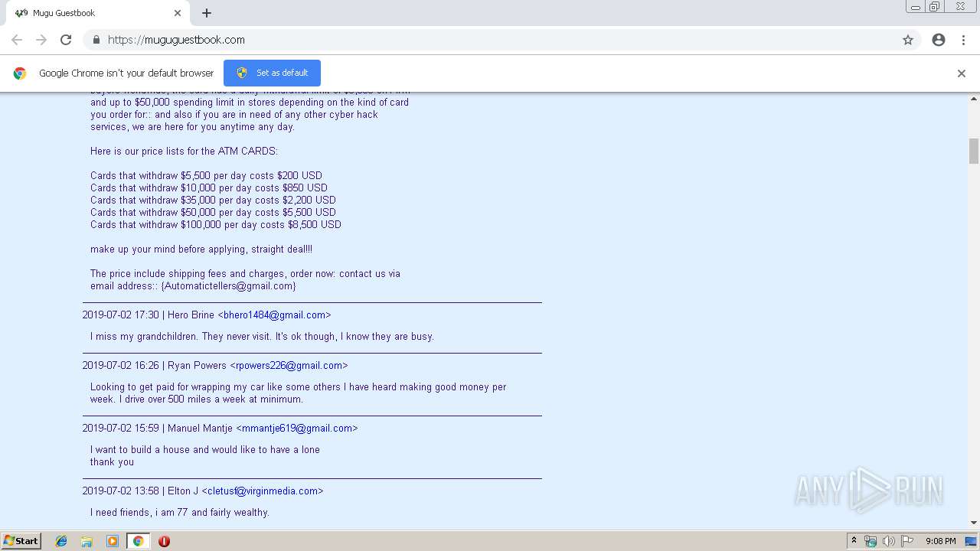This screenshot has width=980, height=551.
Task: Open Action Center flag icon
Action: [907, 541]
